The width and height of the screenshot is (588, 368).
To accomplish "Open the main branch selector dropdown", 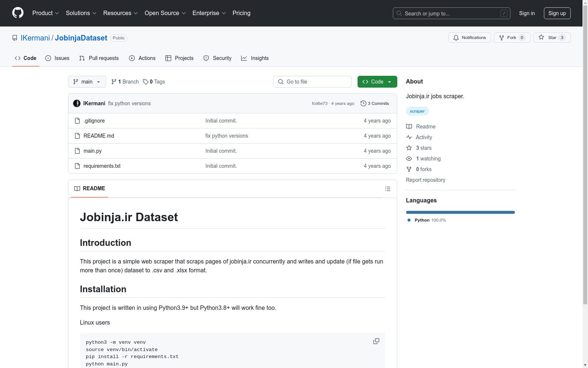I will [87, 82].
